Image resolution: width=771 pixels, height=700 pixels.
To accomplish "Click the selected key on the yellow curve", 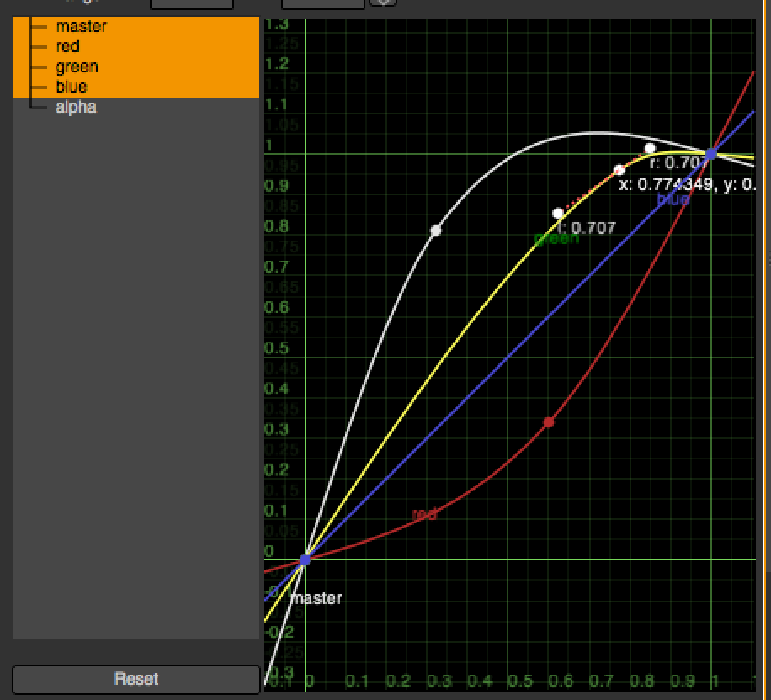I will pos(619,170).
